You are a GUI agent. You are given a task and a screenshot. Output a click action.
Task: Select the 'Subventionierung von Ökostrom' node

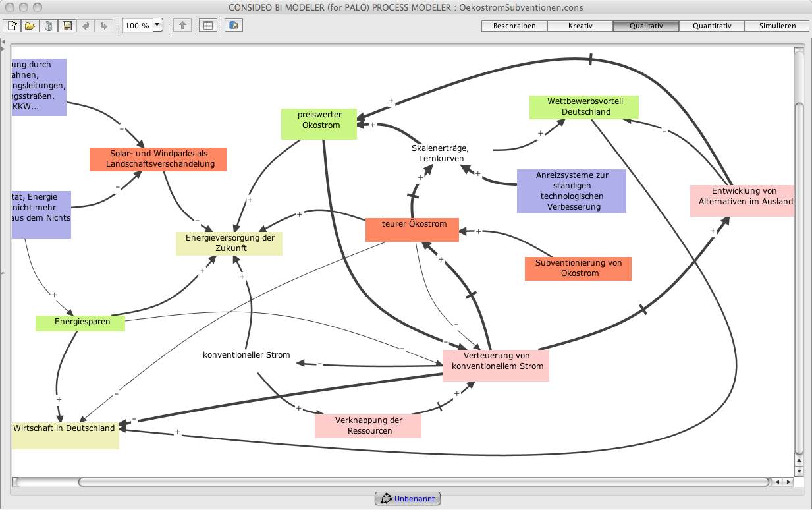(x=578, y=268)
